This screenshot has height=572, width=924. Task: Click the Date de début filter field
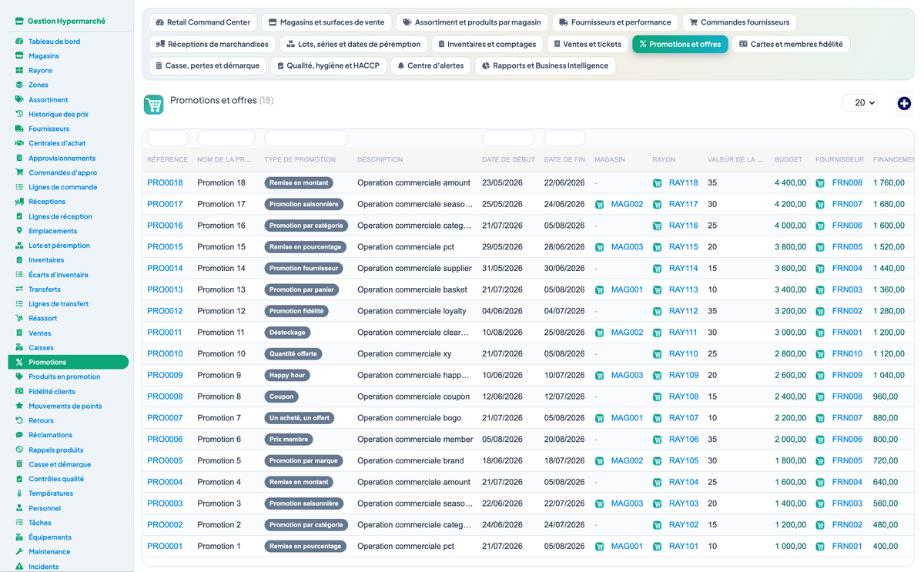(x=508, y=139)
